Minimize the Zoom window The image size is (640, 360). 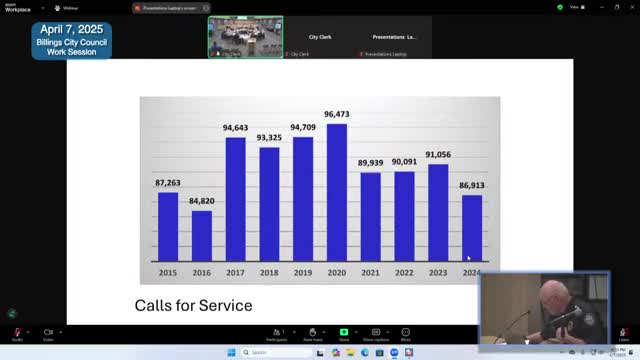point(602,7)
